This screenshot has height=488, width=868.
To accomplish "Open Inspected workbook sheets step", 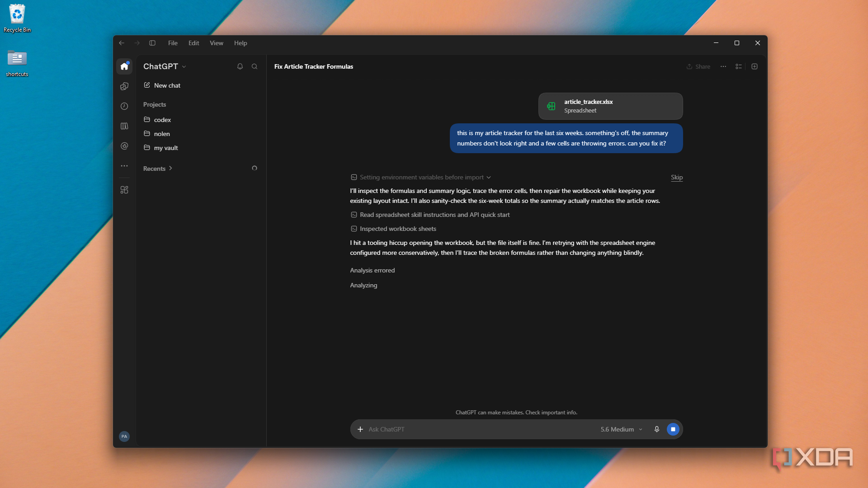I will 394,229.
